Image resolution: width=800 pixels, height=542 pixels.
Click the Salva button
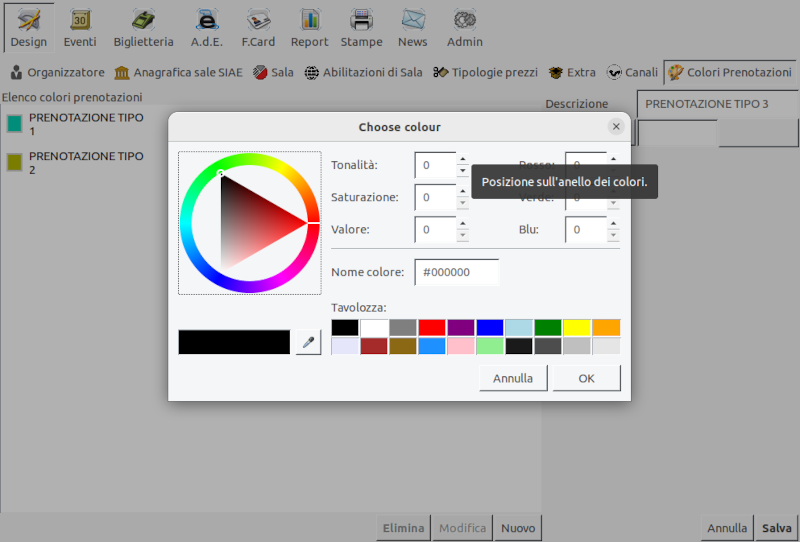777,528
